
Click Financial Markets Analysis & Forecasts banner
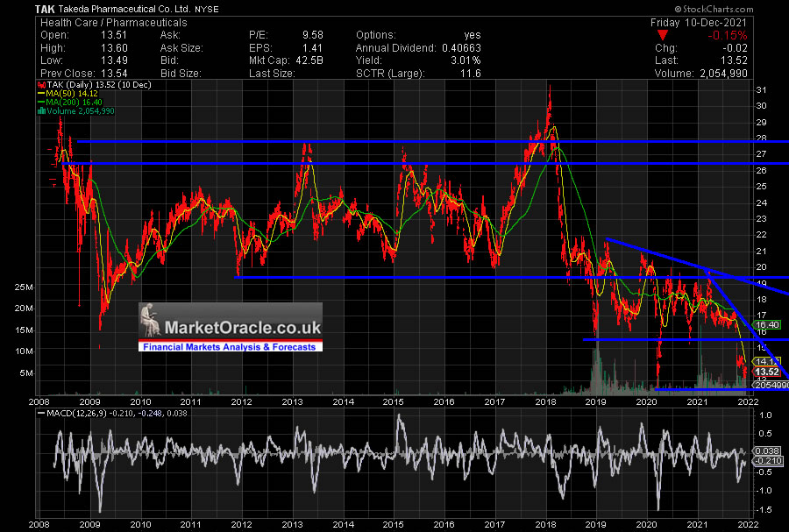231,347
